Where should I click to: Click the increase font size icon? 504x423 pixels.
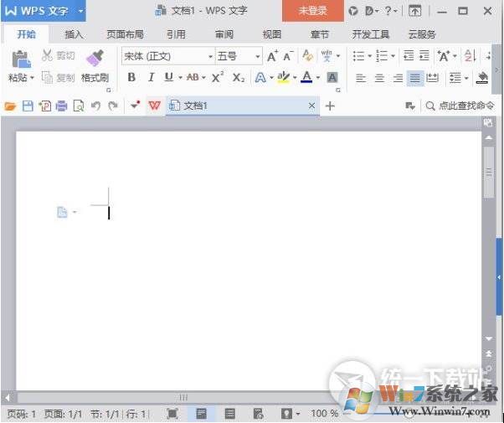pyautogui.click(x=272, y=56)
